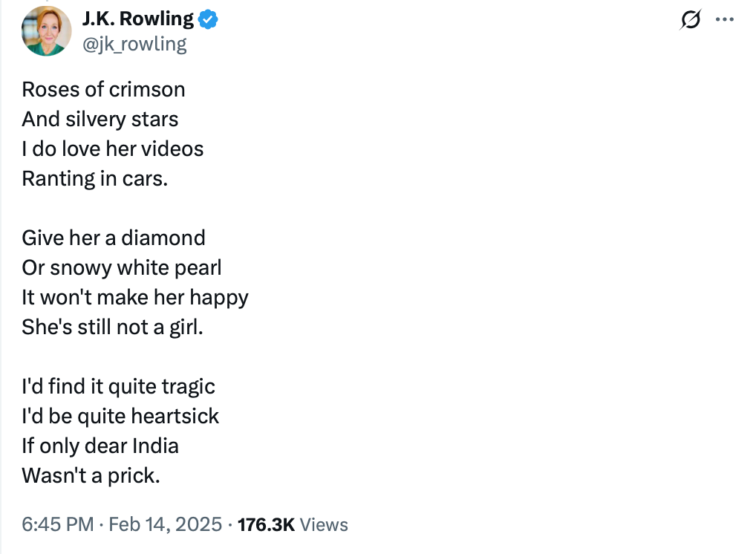
Task: Click the Views label
Action: pyautogui.click(x=325, y=524)
